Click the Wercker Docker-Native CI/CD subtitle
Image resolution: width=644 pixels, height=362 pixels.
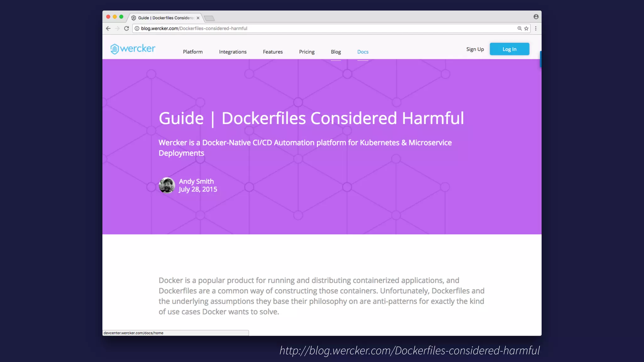[x=305, y=148]
